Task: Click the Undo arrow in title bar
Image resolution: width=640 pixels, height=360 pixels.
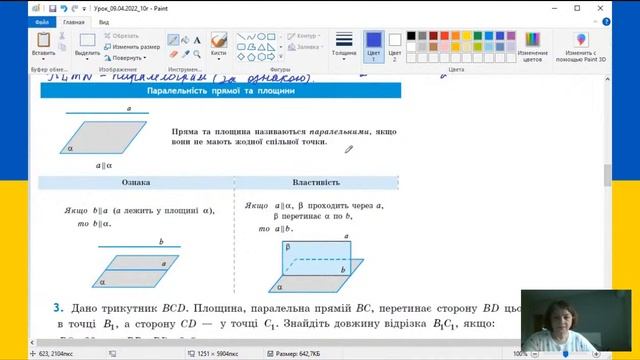Action: coord(64,8)
